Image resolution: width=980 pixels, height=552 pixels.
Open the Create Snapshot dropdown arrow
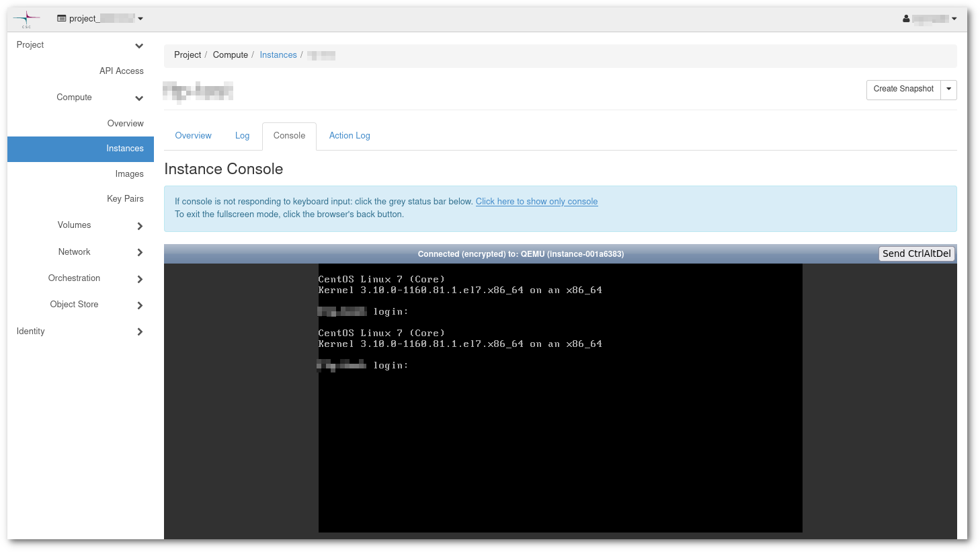pyautogui.click(x=948, y=89)
